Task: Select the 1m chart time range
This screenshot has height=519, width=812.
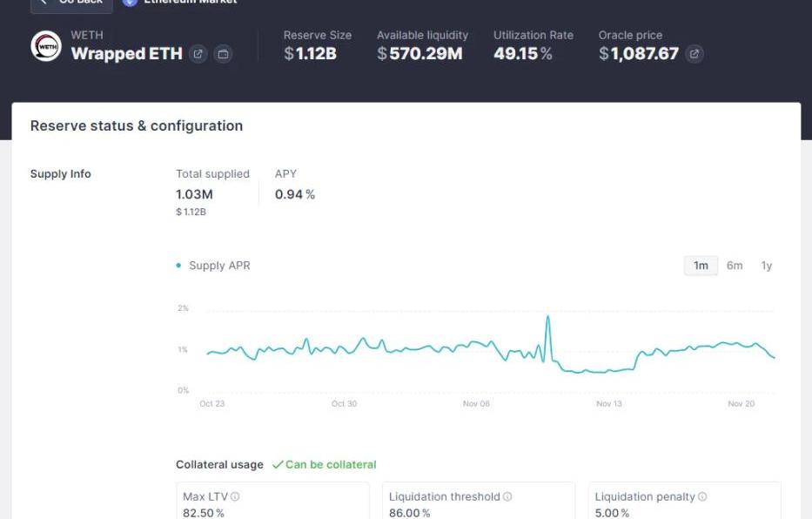Action: pyautogui.click(x=701, y=266)
